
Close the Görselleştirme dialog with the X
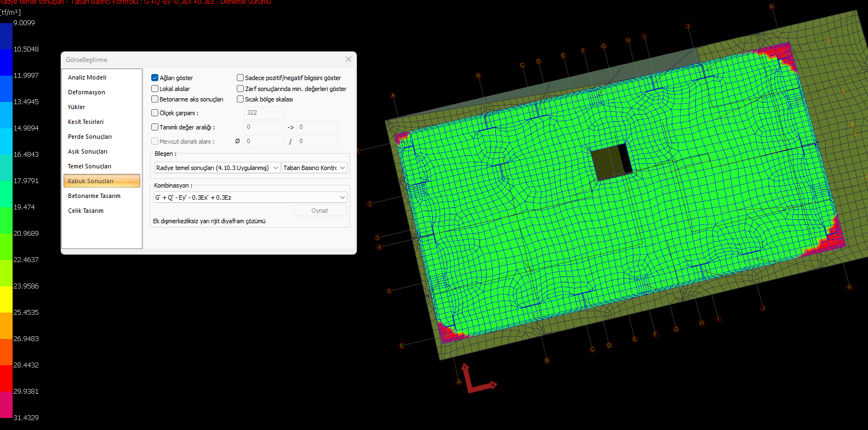[x=349, y=59]
